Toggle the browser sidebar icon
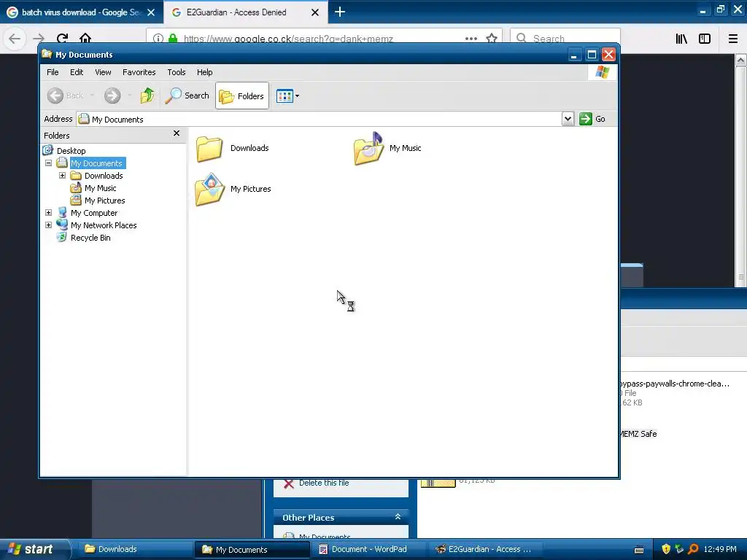 click(705, 39)
